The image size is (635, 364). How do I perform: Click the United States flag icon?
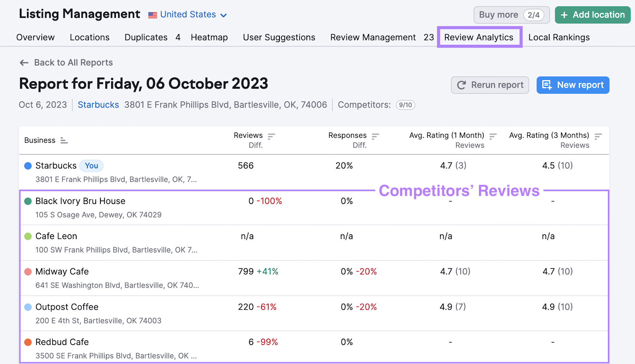tap(152, 14)
